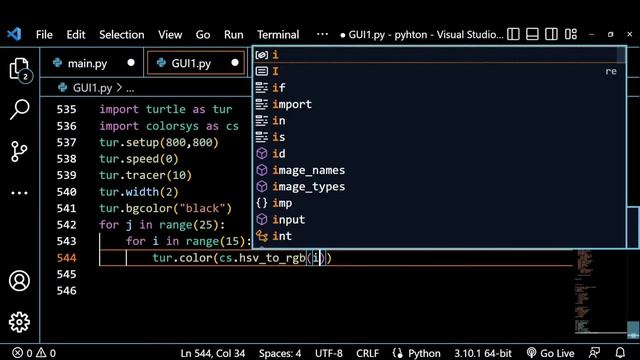Viewport: 640px width, 360px height.
Task: Open notifications bell icon
Action: click(x=620, y=353)
